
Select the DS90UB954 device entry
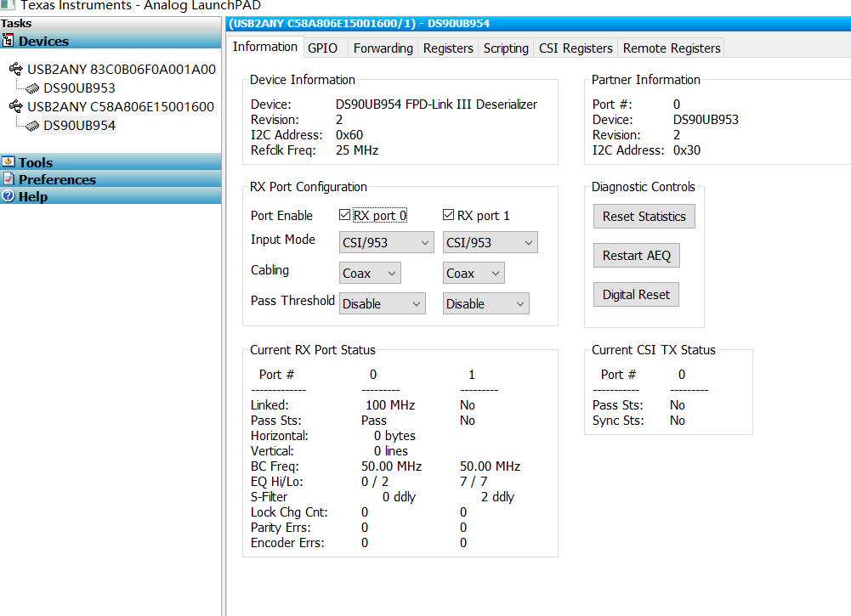(79, 125)
